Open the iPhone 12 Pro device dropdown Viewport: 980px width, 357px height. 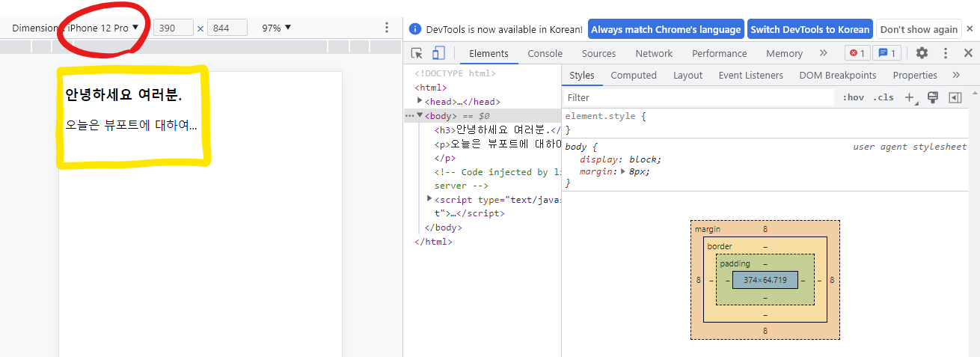[102, 28]
